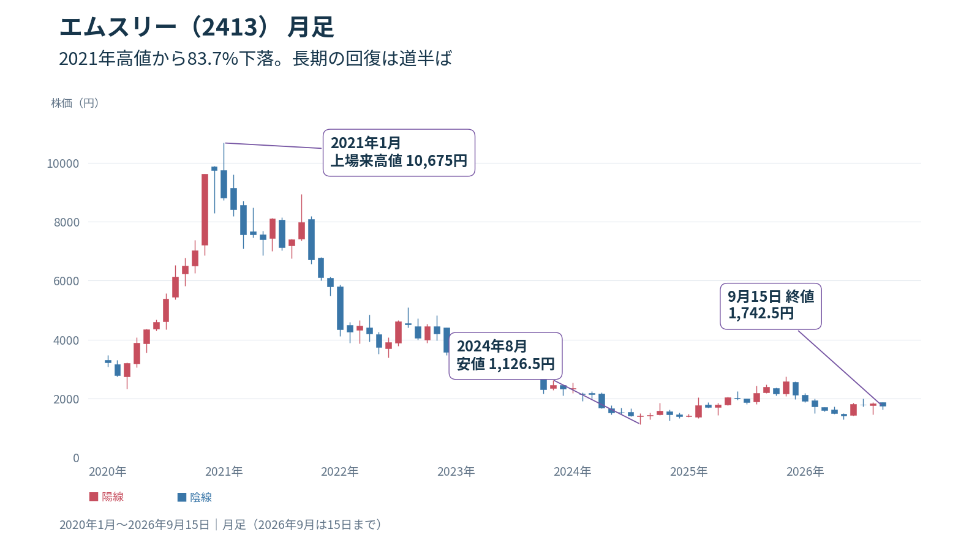Toggle the red 陽線 legend swatch

[94, 497]
